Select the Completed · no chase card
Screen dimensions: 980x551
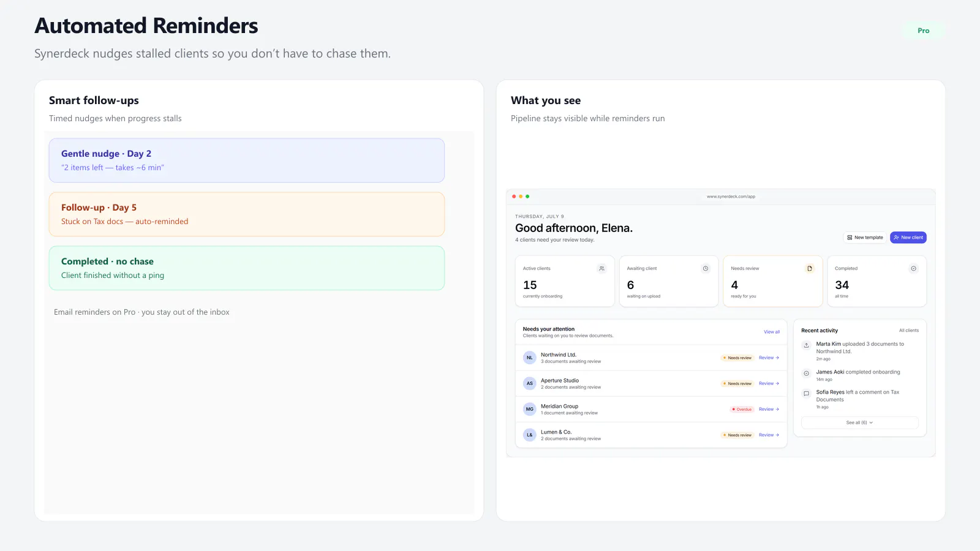(x=247, y=268)
